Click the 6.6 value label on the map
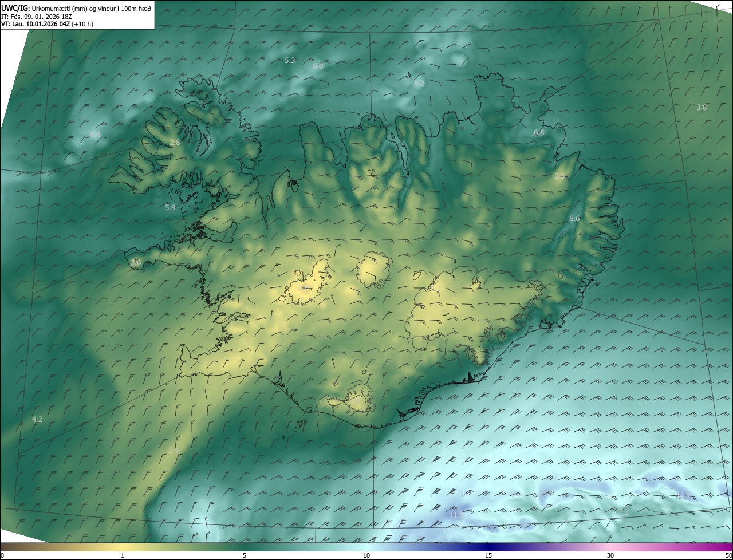Viewport: 733px width, 560px height. coord(574,218)
